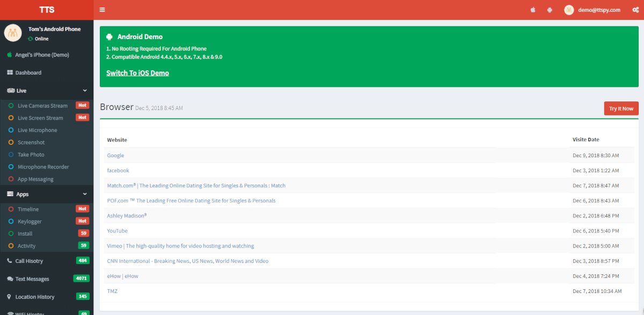Collapse the Apps section chevron
This screenshot has height=315, width=644.
[85, 194]
